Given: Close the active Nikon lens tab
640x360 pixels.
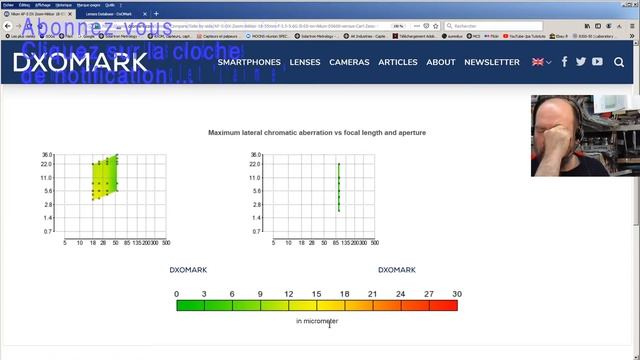Looking at the screenshot, I should [70, 14].
